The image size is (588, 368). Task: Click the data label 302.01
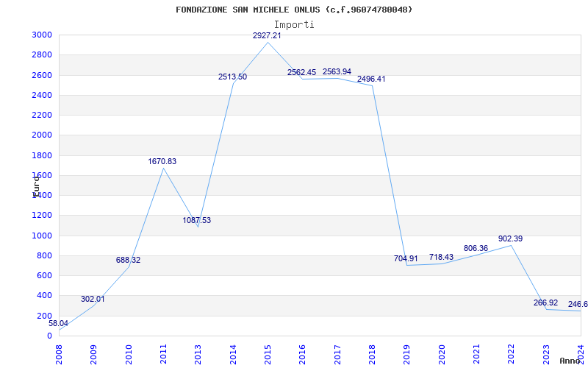[x=93, y=300]
